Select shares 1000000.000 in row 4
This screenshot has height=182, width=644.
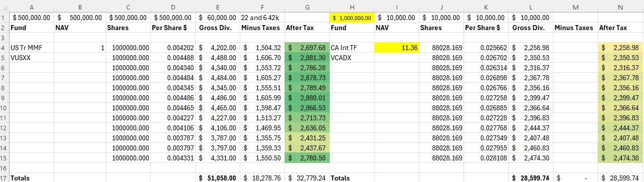[x=128, y=48]
